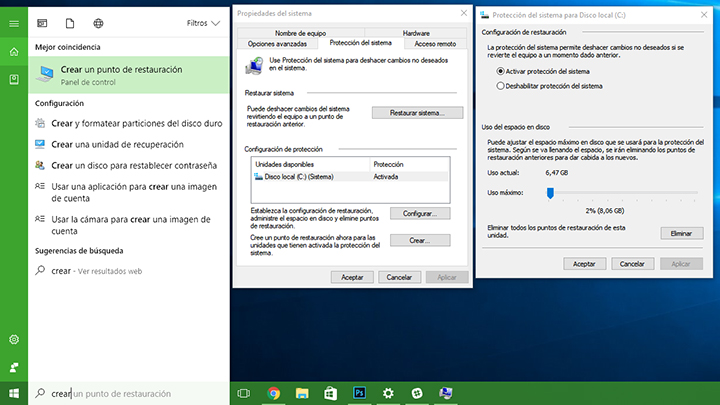Screen dimensions: 720x405
Task: Click the System Properties taskbar icon
Action: coord(445,393)
